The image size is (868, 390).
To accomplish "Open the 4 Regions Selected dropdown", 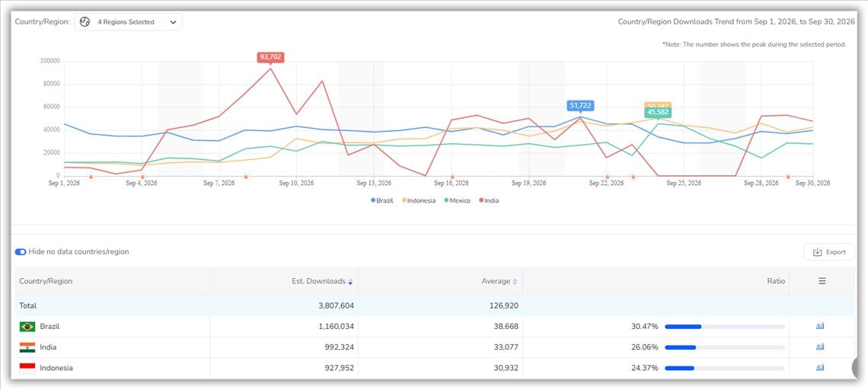I will [129, 22].
